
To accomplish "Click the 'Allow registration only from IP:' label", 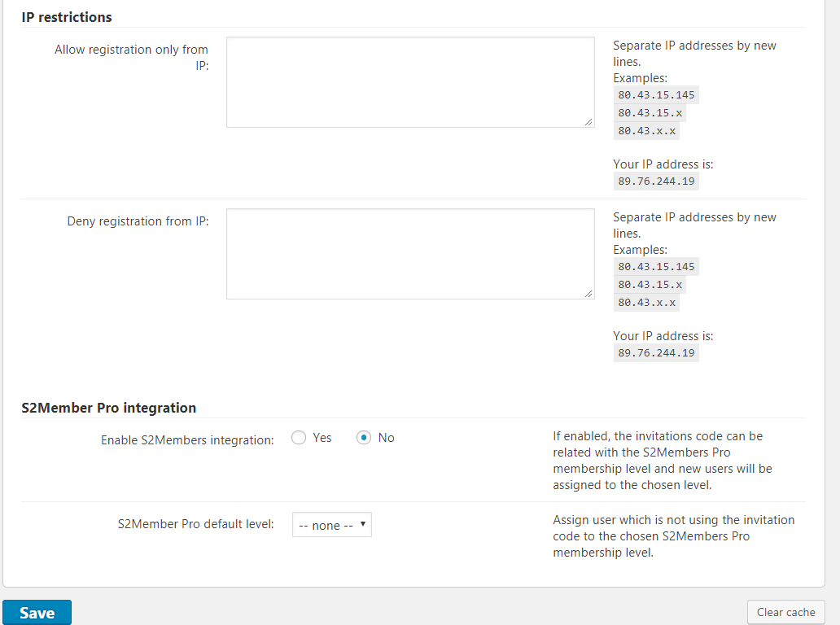I will [131, 58].
